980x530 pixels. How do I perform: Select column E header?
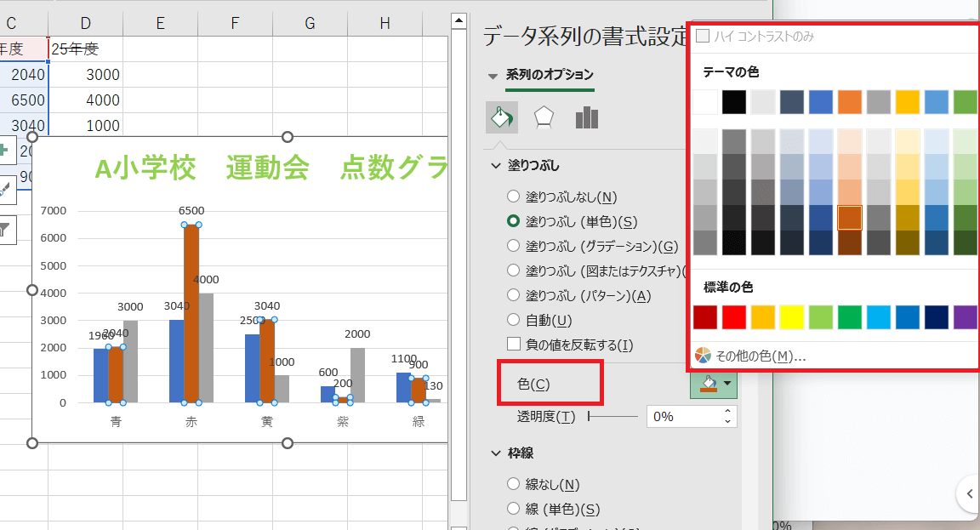[160, 23]
